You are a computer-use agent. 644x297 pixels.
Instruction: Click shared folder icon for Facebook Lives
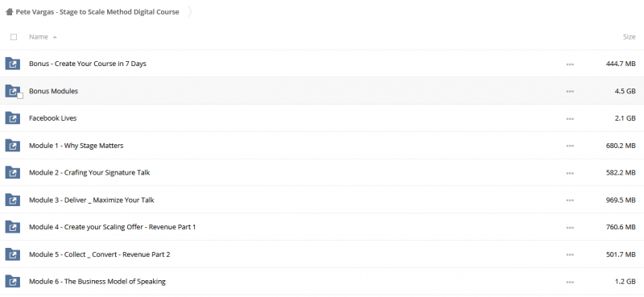pos(13,118)
